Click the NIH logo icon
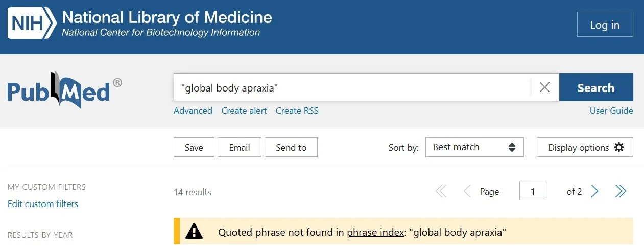This screenshot has width=644, height=250. pos(32,24)
